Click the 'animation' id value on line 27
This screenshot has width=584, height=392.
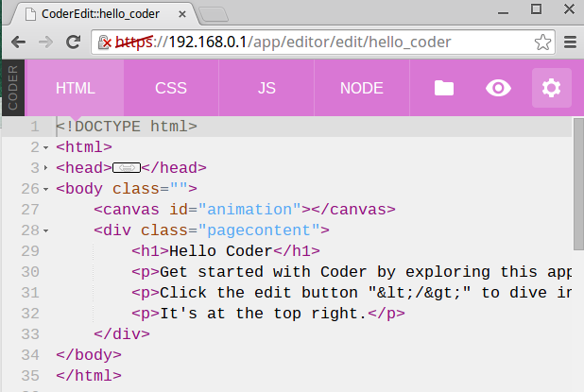pos(249,210)
